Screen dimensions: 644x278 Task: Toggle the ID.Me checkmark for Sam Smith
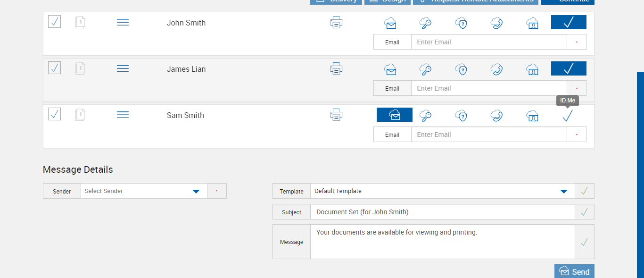coord(568,116)
